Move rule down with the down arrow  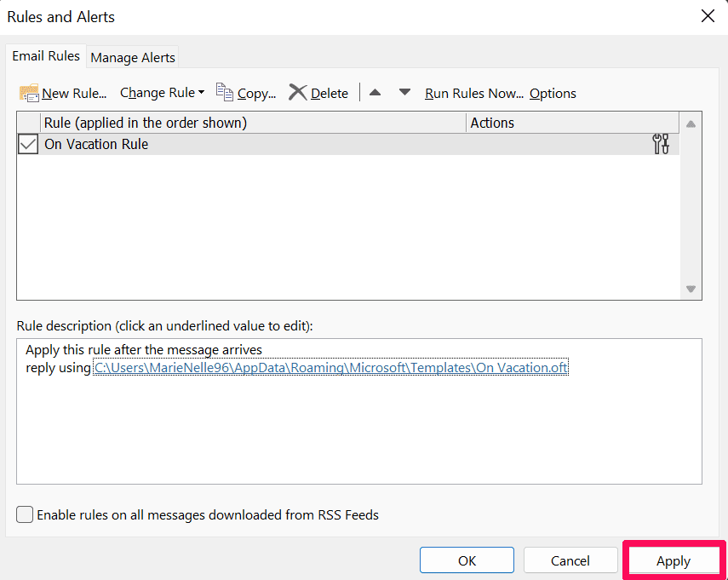(404, 92)
